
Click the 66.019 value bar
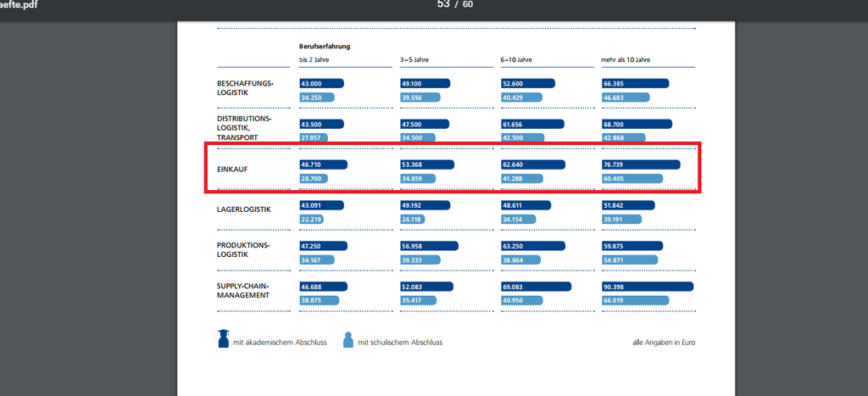[636, 299]
